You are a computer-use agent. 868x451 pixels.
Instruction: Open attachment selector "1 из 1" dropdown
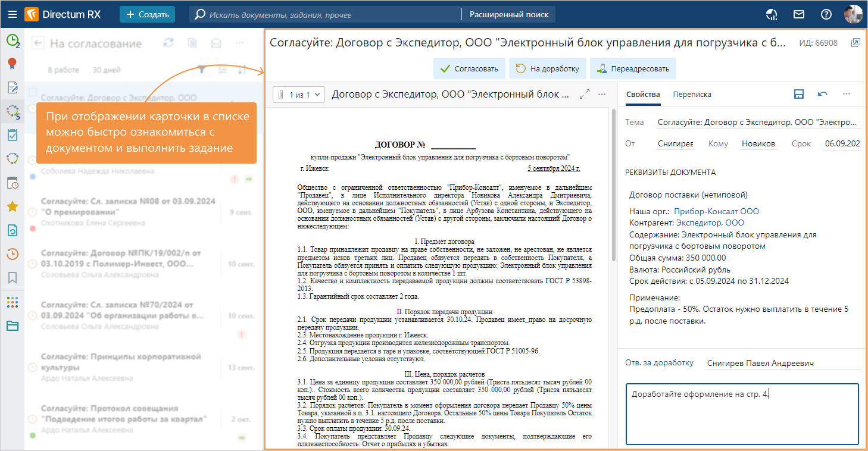tap(299, 94)
